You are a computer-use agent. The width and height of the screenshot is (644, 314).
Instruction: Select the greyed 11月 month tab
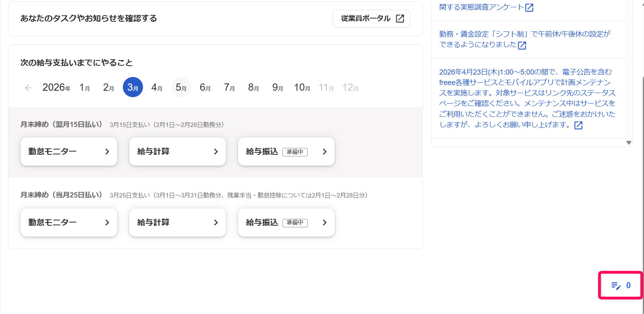[x=326, y=87]
